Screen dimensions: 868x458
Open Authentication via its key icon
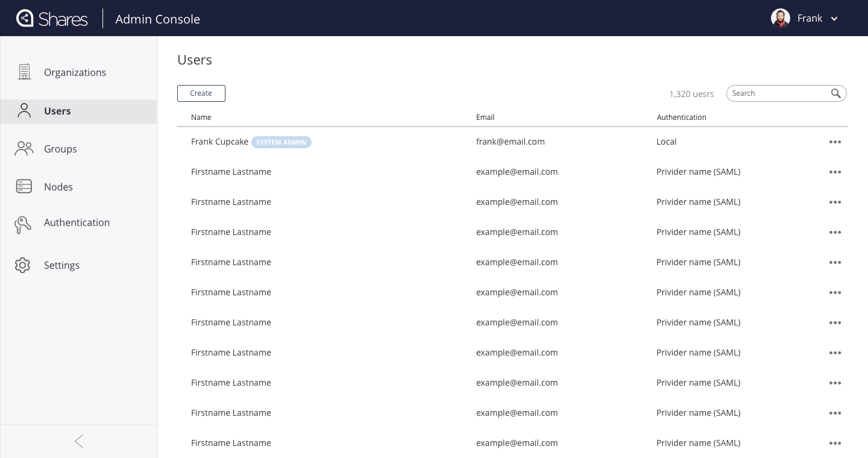click(x=23, y=225)
